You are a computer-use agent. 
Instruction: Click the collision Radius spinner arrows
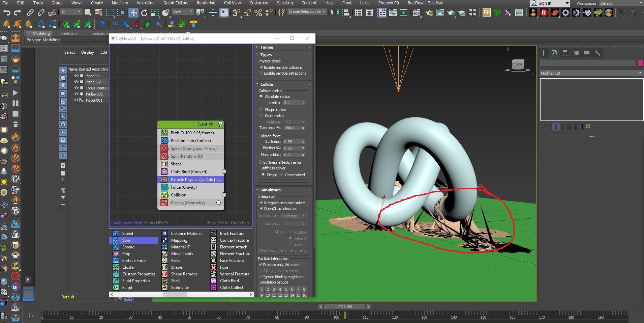[303, 103]
